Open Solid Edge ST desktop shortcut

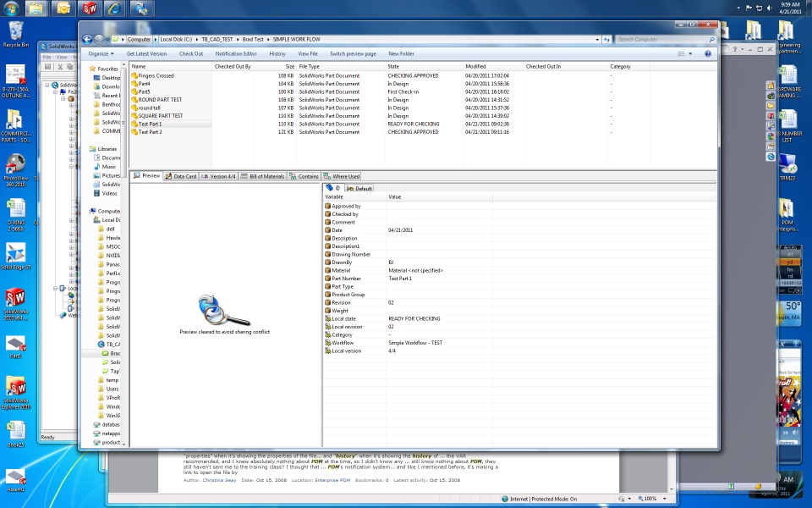tap(15, 256)
